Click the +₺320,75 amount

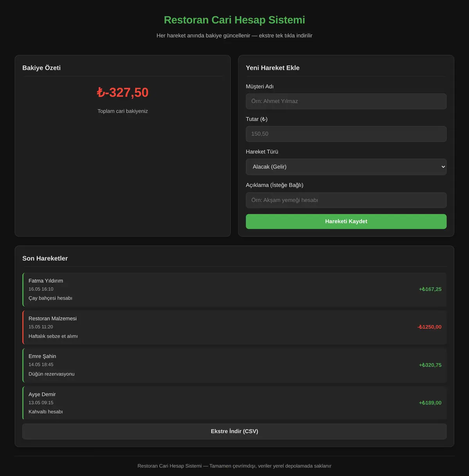point(430,365)
